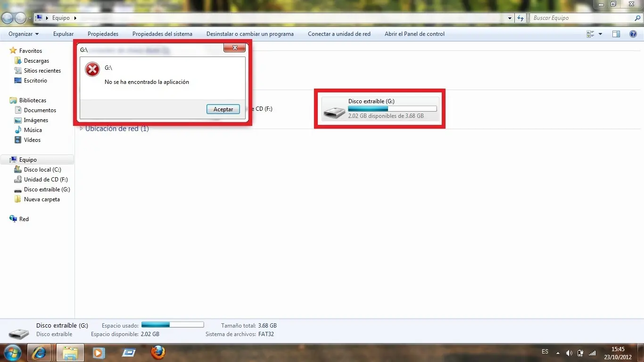Open the Documentos library

[40, 110]
